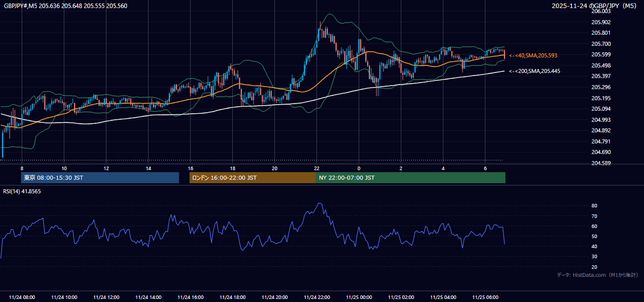
Task: Click the RSI 80 level label
Action: 595,206
